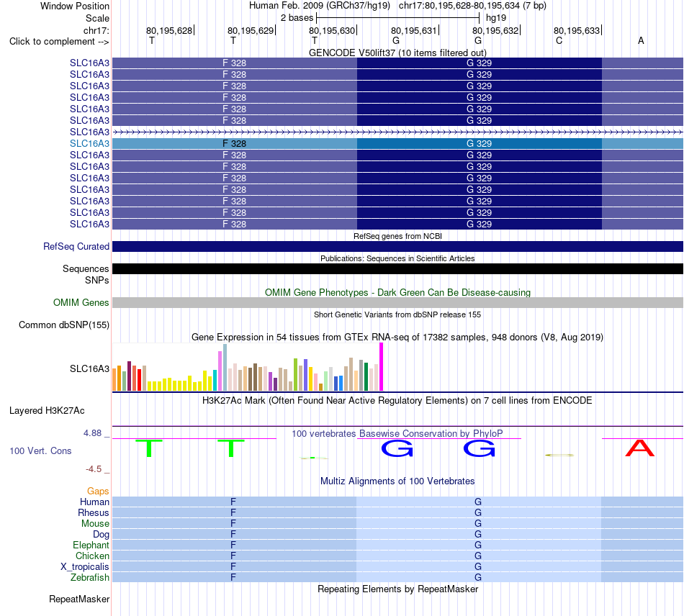Click the GRCh37/hg19 chr17:80,195,628-80,195,634 title text
The width and height of the screenshot is (684, 616).
[x=397, y=6]
